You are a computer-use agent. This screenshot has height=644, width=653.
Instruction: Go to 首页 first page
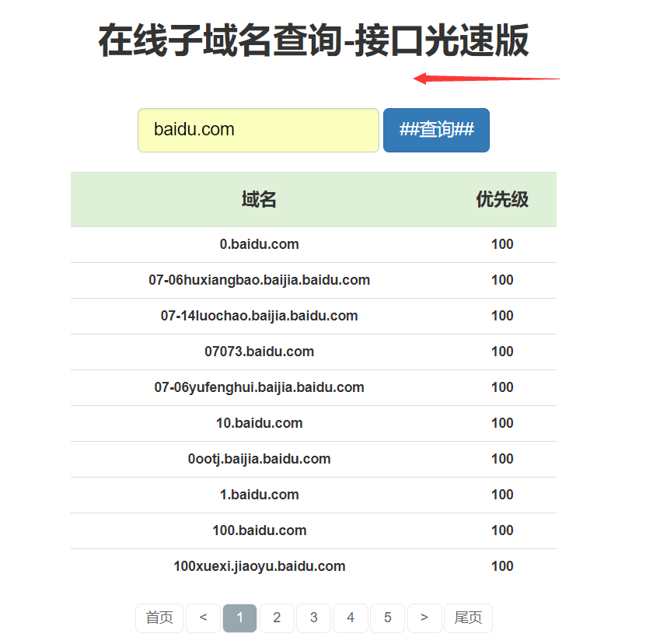159,618
